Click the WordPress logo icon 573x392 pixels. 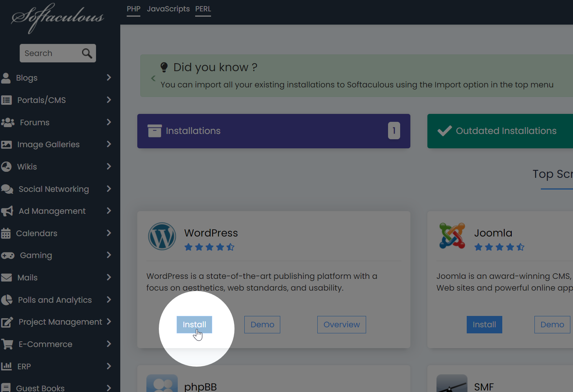coord(162,236)
